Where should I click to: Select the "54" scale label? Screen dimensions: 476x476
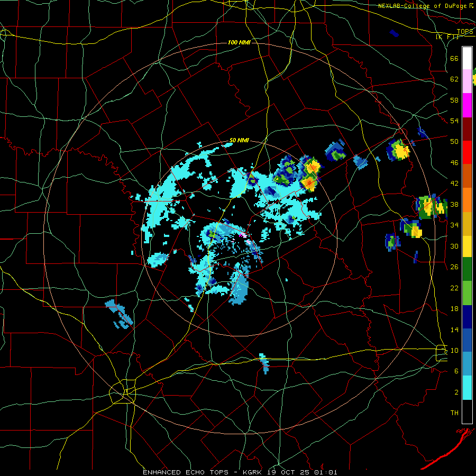(454, 121)
